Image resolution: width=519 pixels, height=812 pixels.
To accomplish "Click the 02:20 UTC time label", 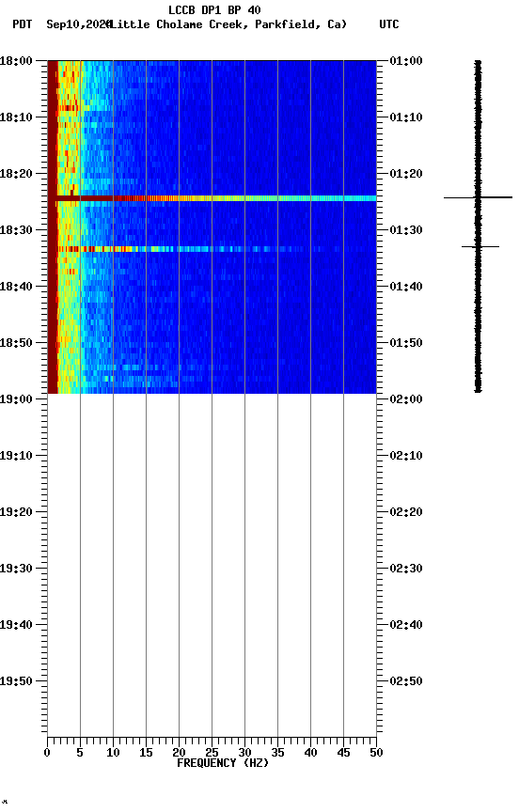I will (x=406, y=512).
